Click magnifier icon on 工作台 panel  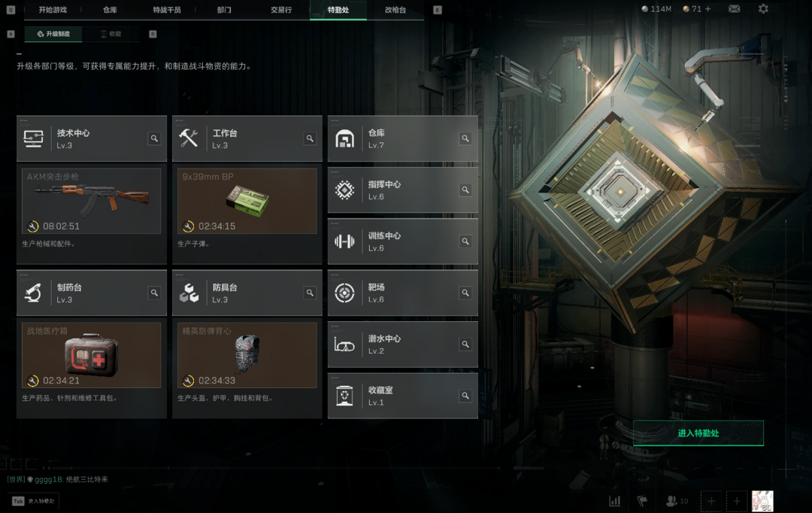310,138
